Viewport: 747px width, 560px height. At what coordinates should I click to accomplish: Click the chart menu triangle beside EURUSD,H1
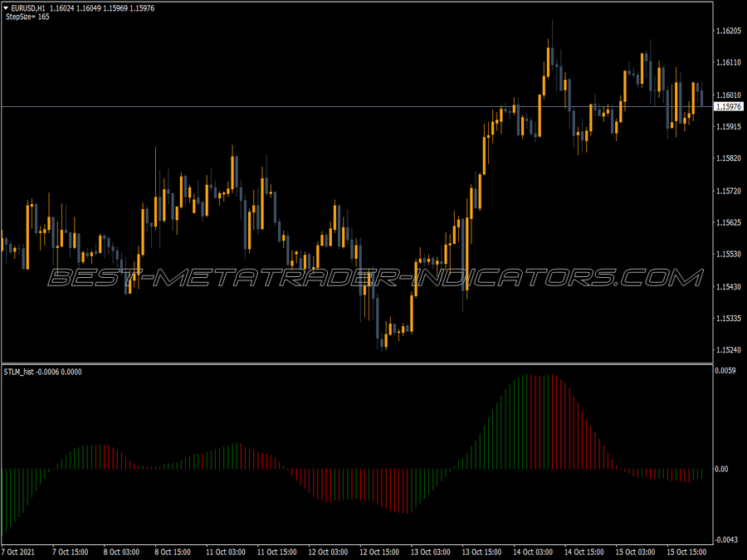(x=6, y=8)
